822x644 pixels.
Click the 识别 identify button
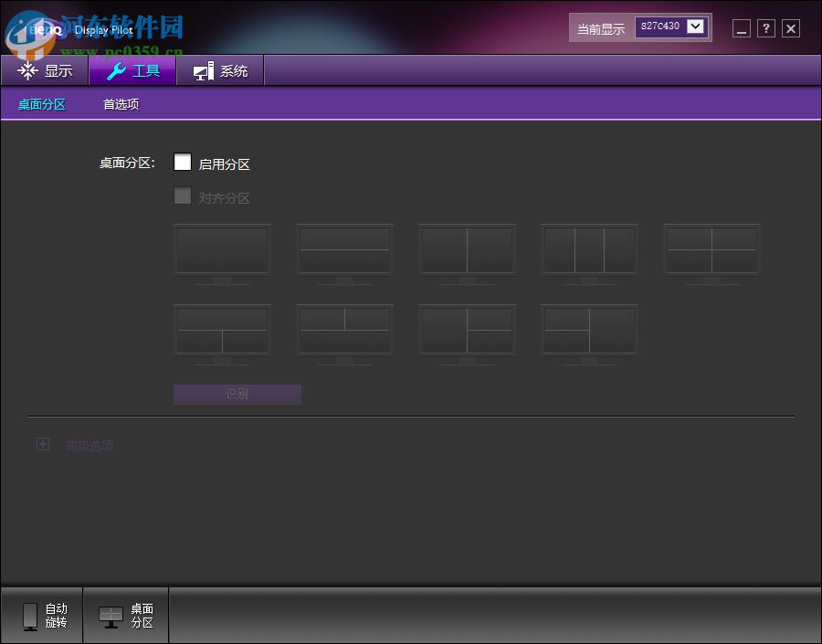point(237,394)
